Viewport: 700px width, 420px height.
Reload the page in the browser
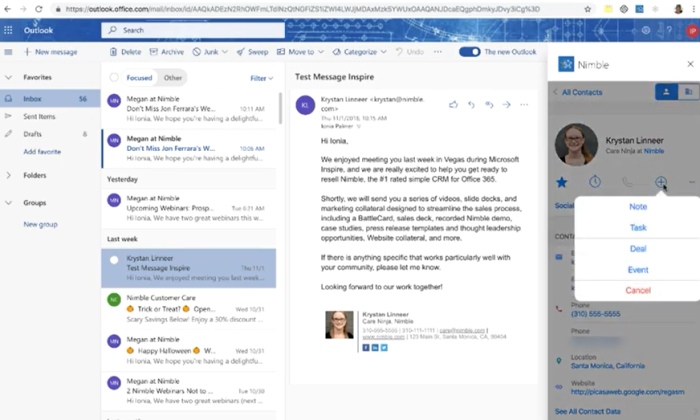pyautogui.click(x=39, y=9)
